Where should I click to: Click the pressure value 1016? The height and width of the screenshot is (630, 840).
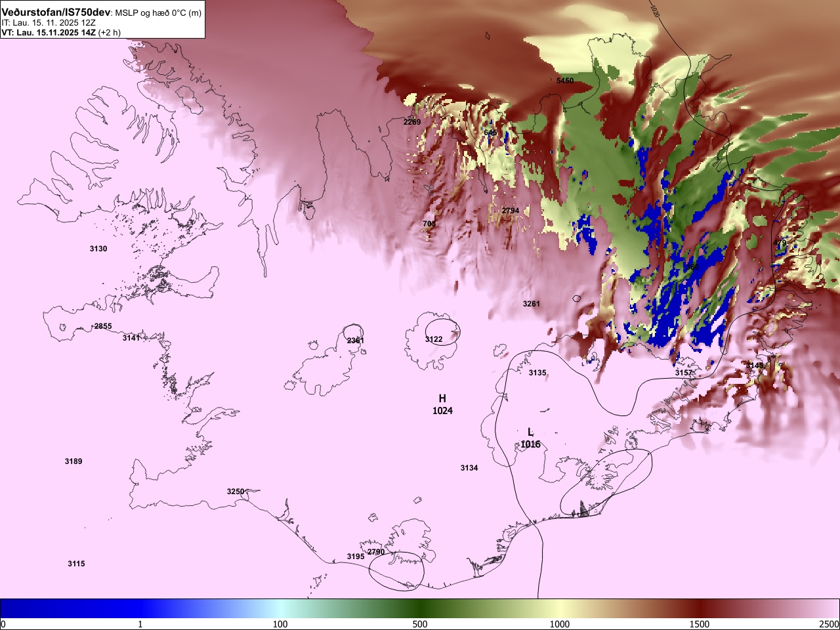point(530,444)
